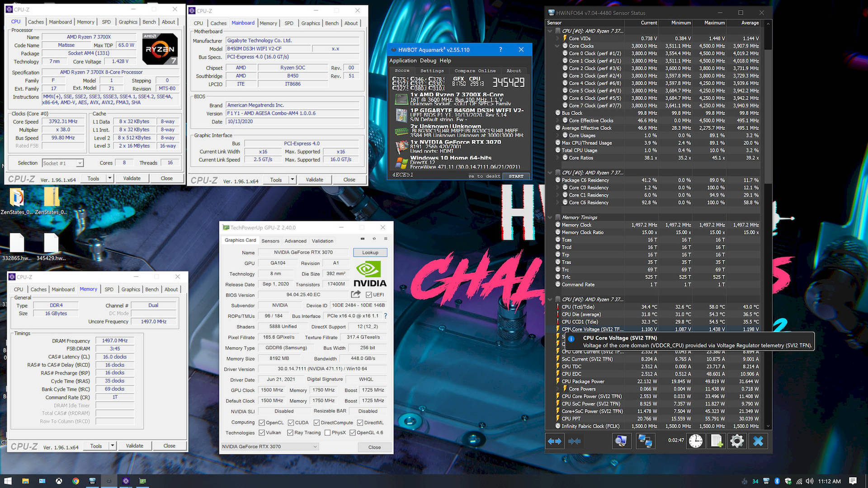Switch to Sensors tab in GPU-Z

[x=270, y=241]
